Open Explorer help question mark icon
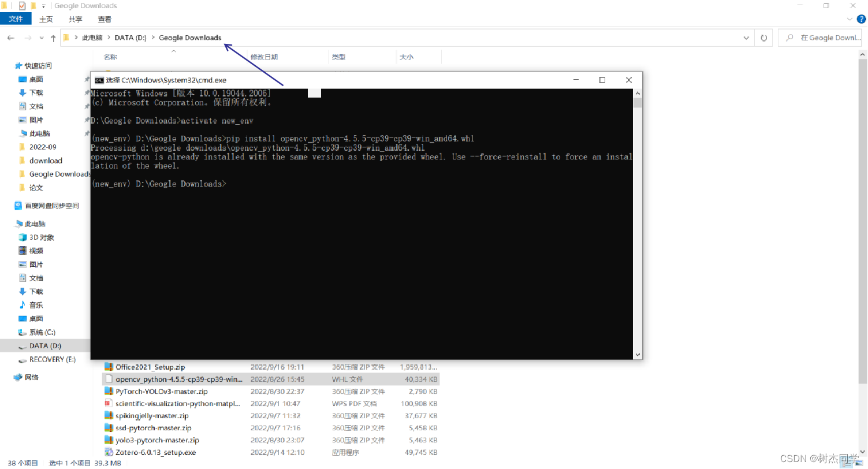The height and width of the screenshot is (469, 868). click(x=860, y=19)
